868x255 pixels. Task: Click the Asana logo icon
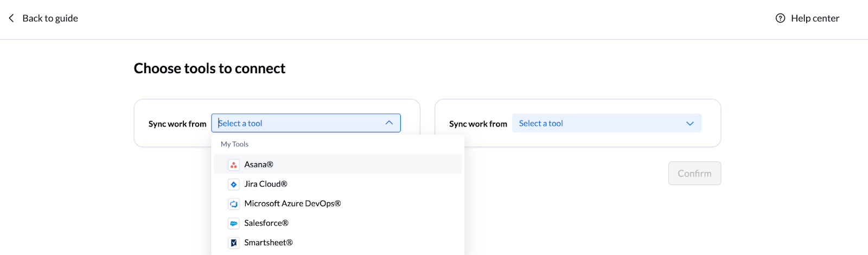click(234, 165)
